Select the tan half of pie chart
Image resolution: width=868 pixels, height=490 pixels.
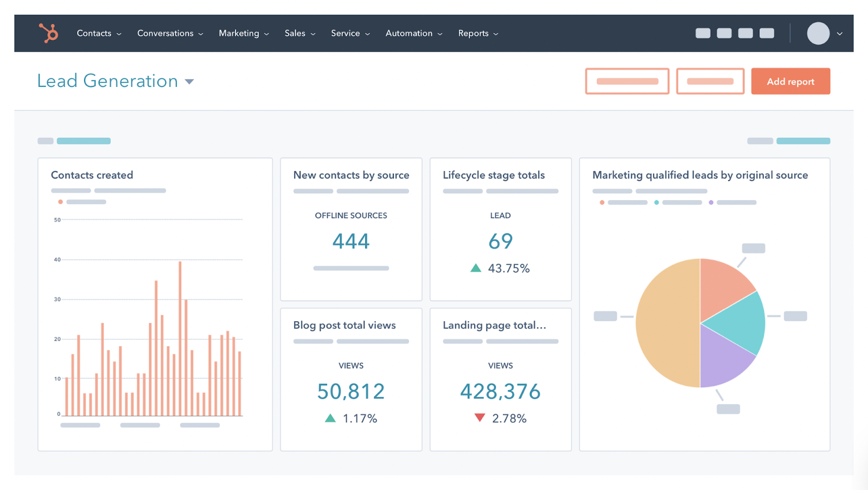coord(667,323)
